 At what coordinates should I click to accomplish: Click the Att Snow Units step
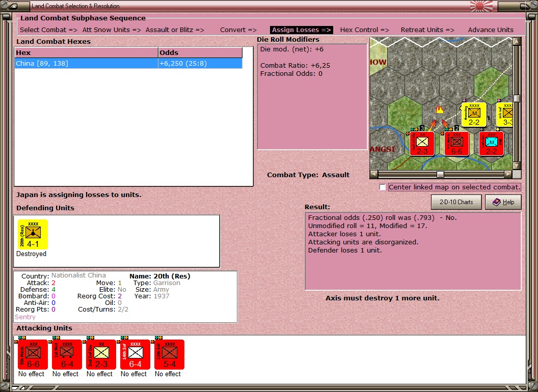(x=112, y=30)
